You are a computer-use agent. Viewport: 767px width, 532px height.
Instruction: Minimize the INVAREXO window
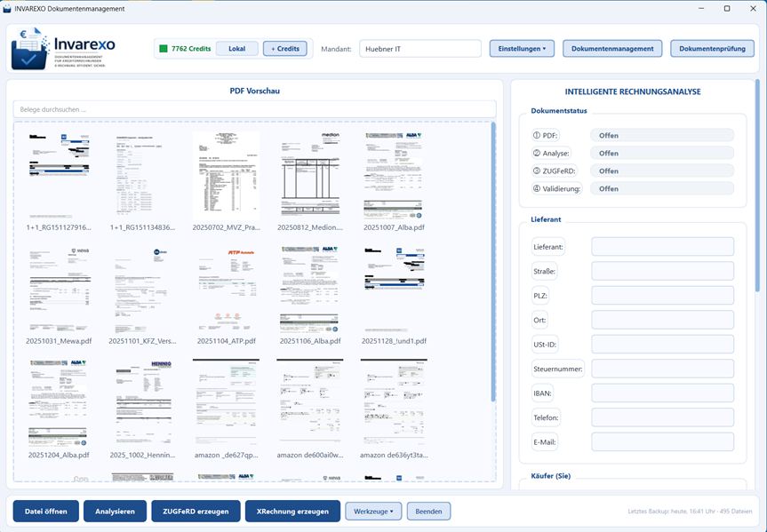point(701,8)
